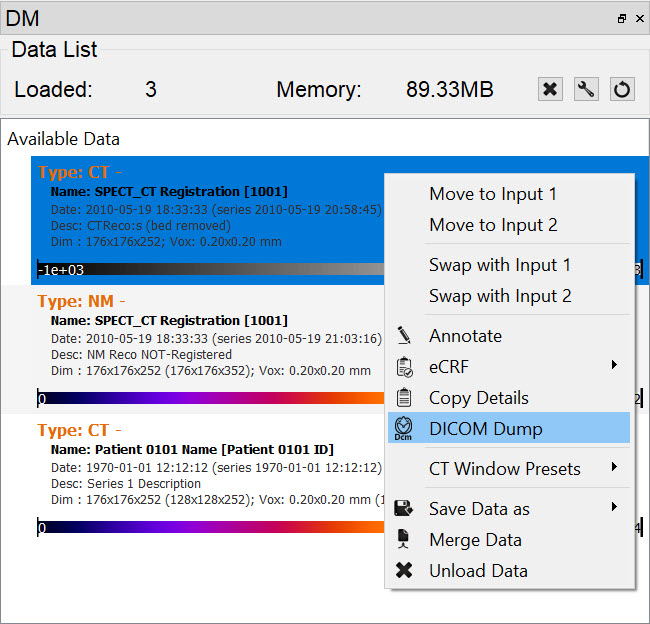The height and width of the screenshot is (624, 650).
Task: Click the pencil icon beside Annotate
Action: 404,335
